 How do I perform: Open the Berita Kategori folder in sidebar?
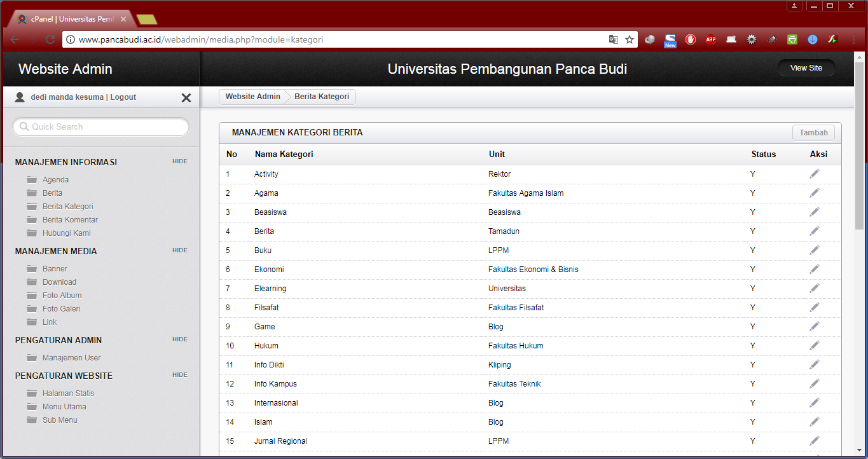coord(67,206)
